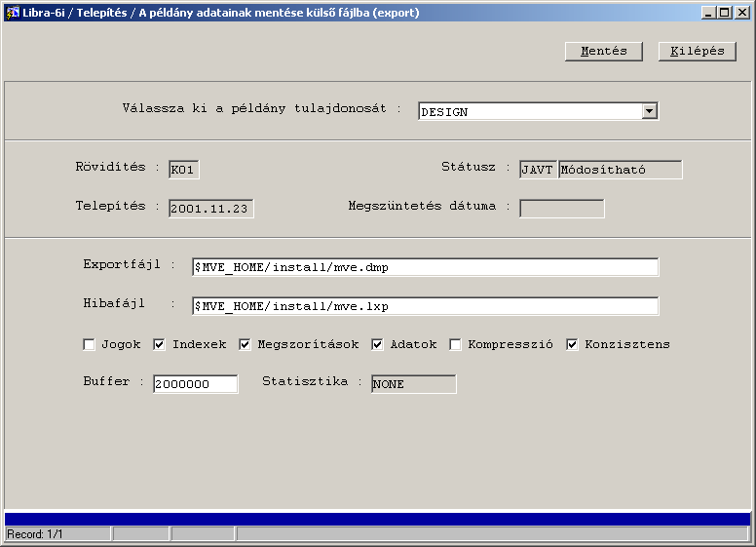Image resolution: width=756 pixels, height=547 pixels.
Task: Click the Telepítés date field
Action: [211, 209]
